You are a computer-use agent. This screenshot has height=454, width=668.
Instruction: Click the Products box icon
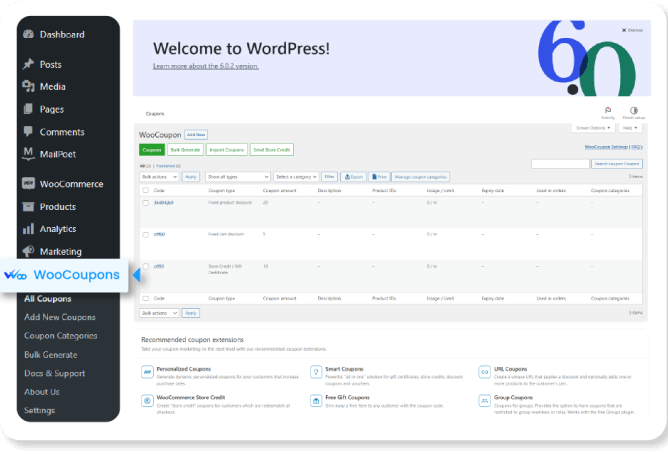pos(28,207)
